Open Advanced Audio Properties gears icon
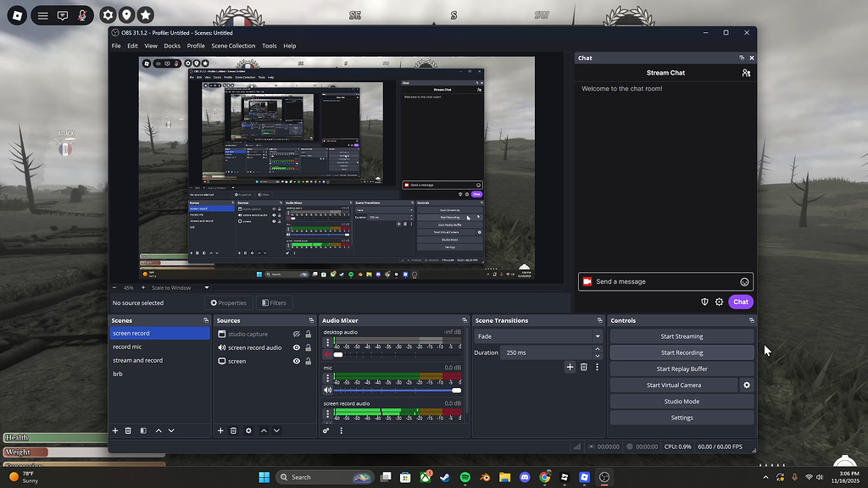The width and height of the screenshot is (868, 488). pos(325,430)
